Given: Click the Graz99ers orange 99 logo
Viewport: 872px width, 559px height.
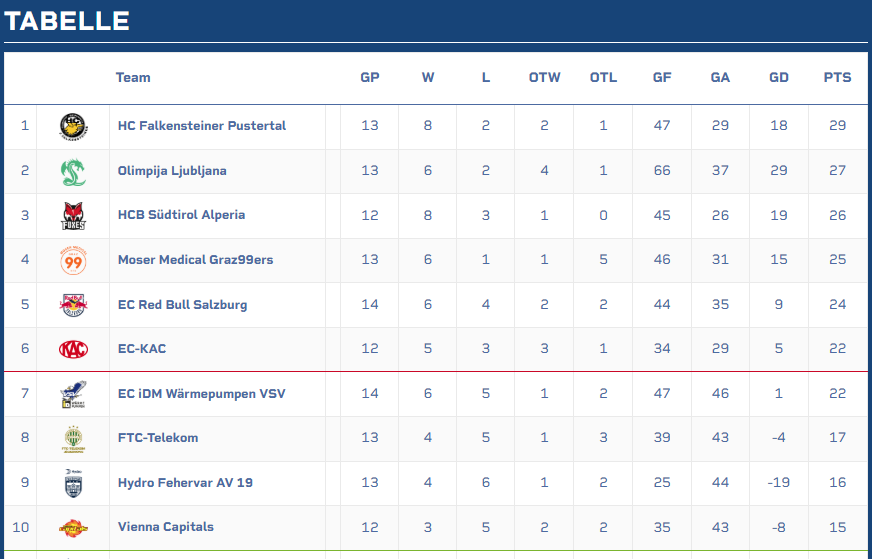Looking at the screenshot, I should coord(72,260).
